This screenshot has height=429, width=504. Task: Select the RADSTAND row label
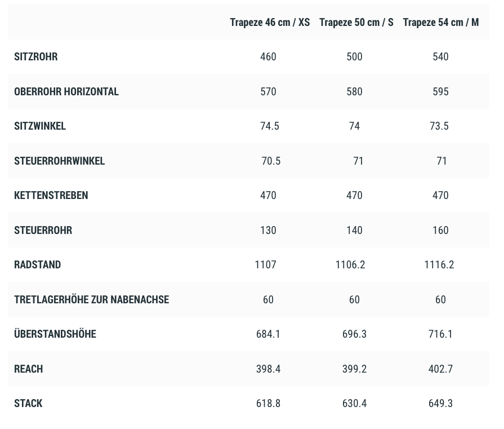click(x=38, y=265)
